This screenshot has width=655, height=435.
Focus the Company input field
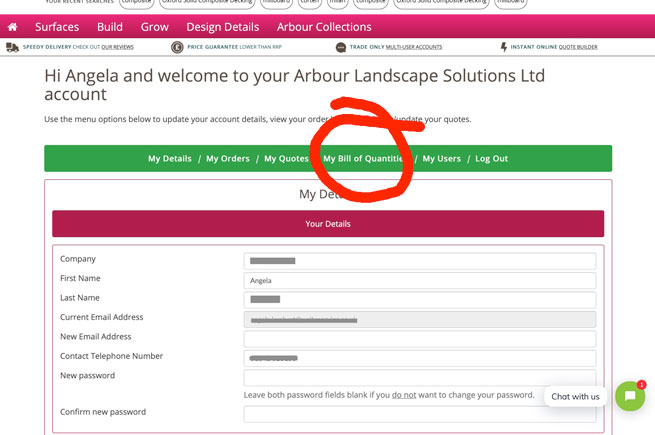420,261
